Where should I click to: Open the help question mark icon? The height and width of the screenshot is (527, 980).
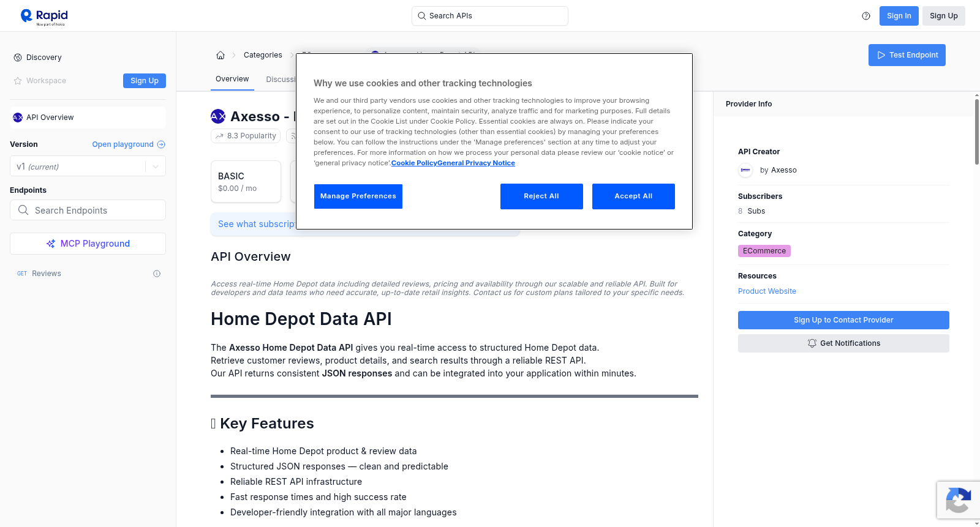click(x=866, y=16)
